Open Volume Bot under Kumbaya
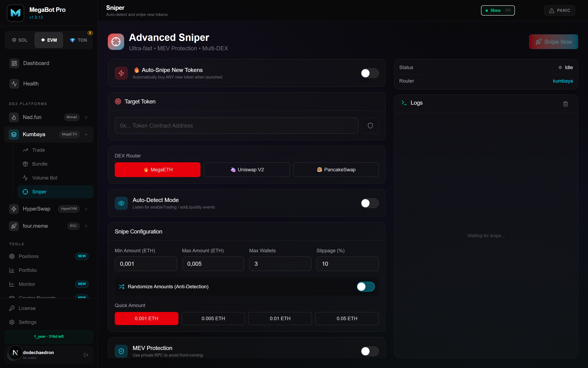 click(55, 178)
